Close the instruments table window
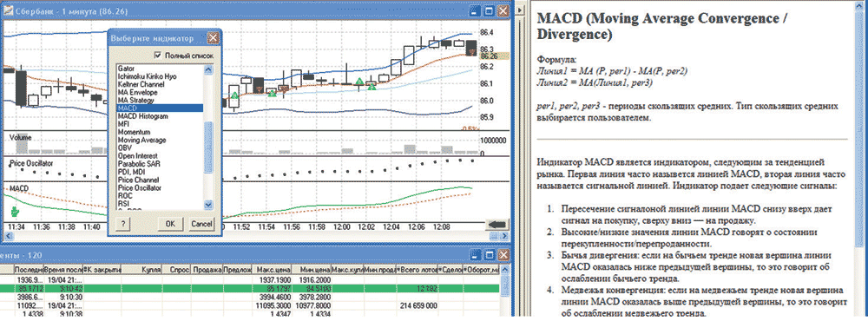 click(503, 254)
